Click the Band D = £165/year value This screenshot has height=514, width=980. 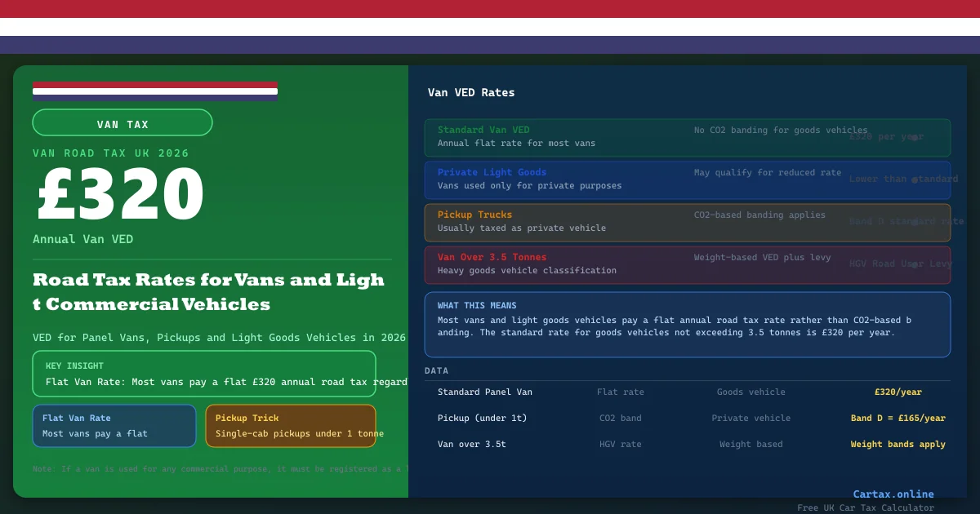(898, 419)
